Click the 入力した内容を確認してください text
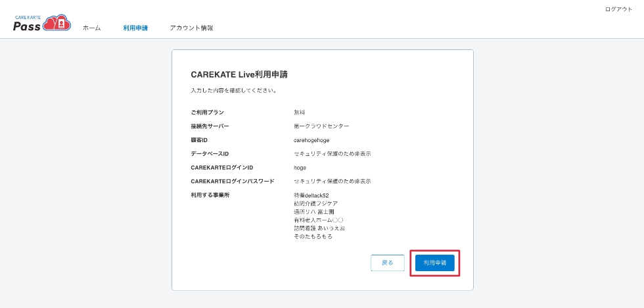The width and height of the screenshot is (644, 308). point(234,90)
